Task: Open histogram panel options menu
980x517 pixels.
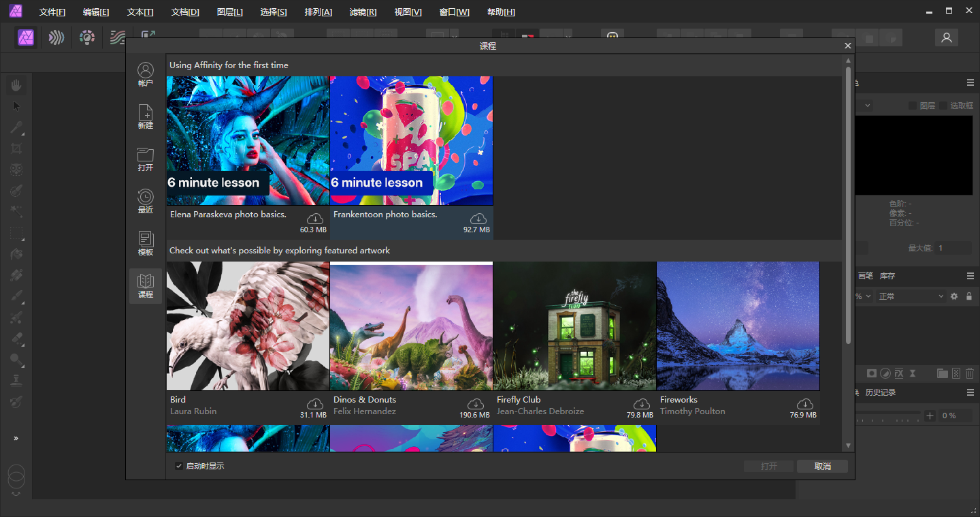Action: point(970,82)
